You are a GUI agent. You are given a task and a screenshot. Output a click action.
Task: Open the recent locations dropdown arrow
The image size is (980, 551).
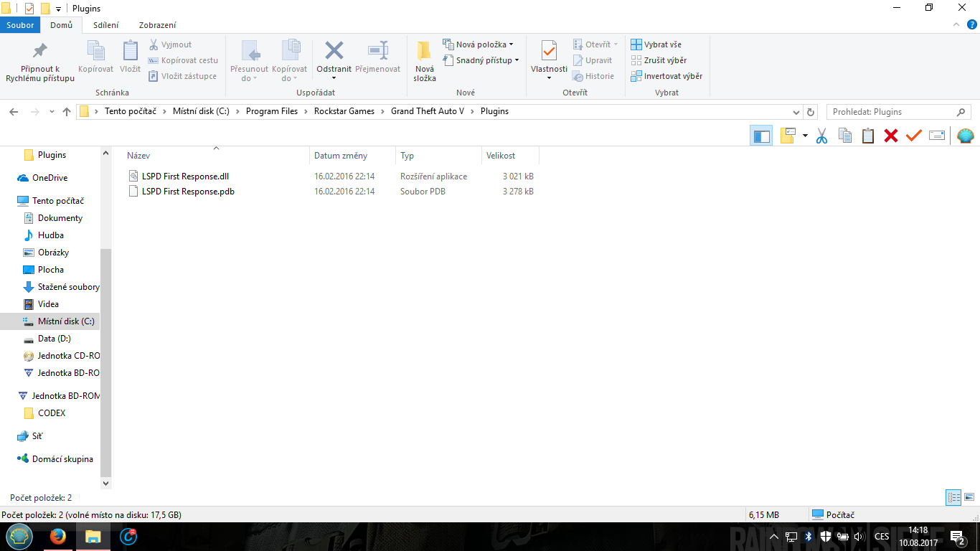coord(52,112)
